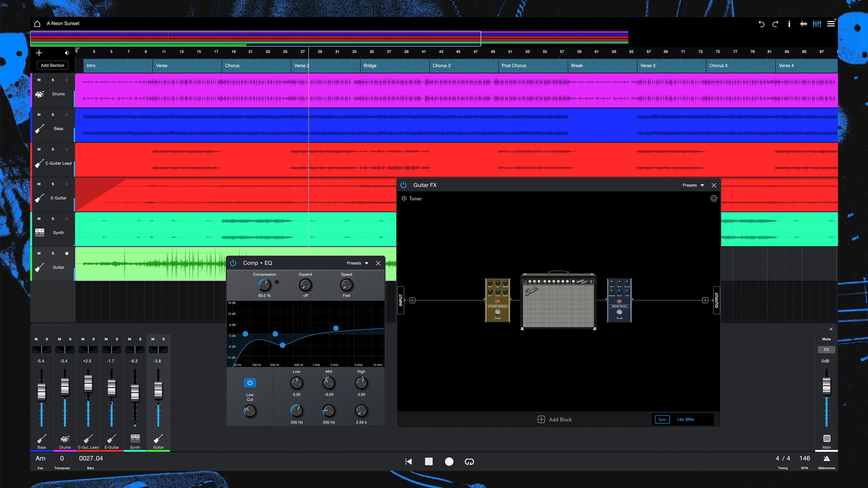Open Guitar FX settings via the gear icon
Image resolution: width=868 pixels, height=488 pixels.
point(714,199)
